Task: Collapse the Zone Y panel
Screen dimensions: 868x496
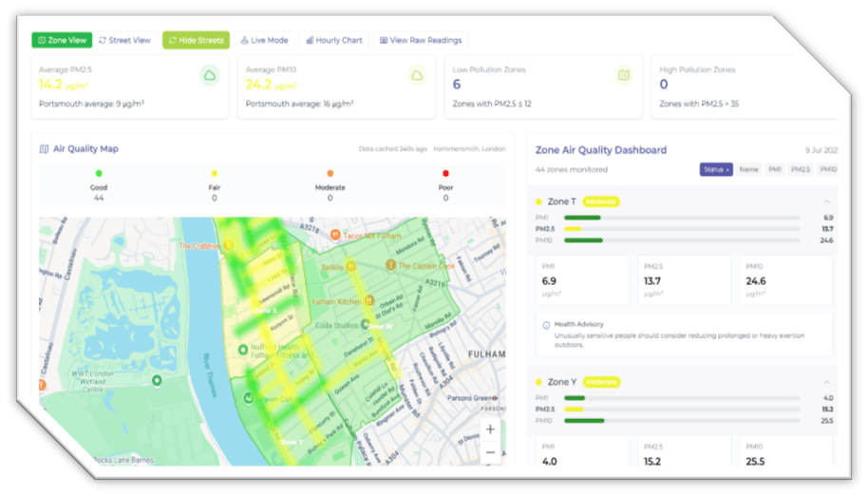Action: [826, 382]
